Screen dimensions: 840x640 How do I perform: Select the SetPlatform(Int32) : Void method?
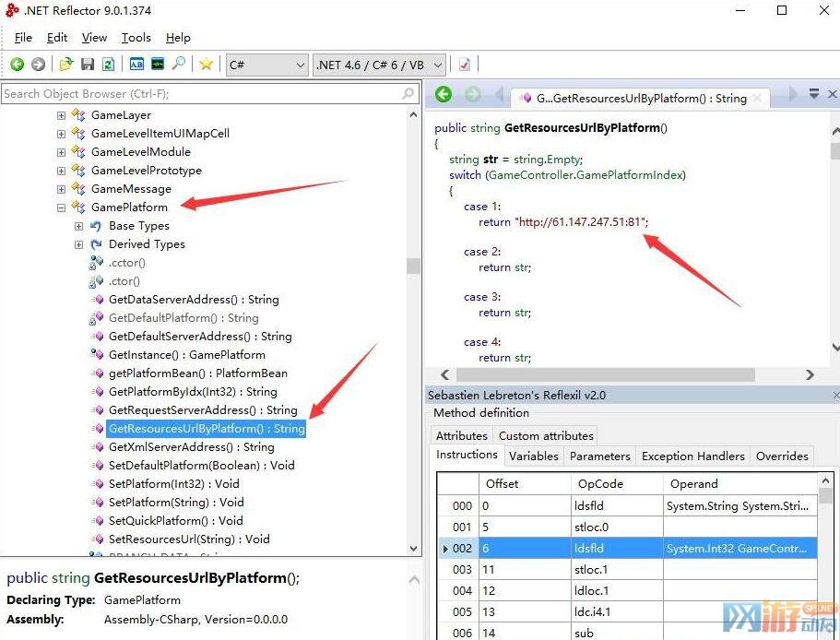[173, 484]
